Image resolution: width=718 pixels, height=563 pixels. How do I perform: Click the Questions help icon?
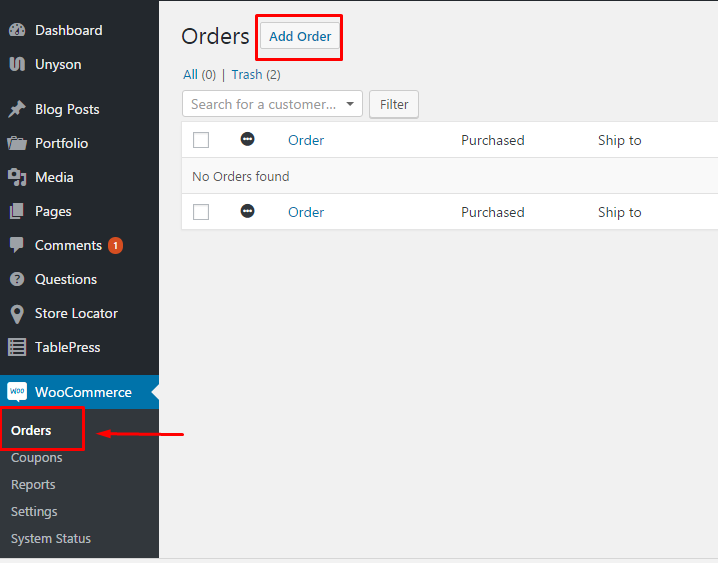(x=17, y=279)
